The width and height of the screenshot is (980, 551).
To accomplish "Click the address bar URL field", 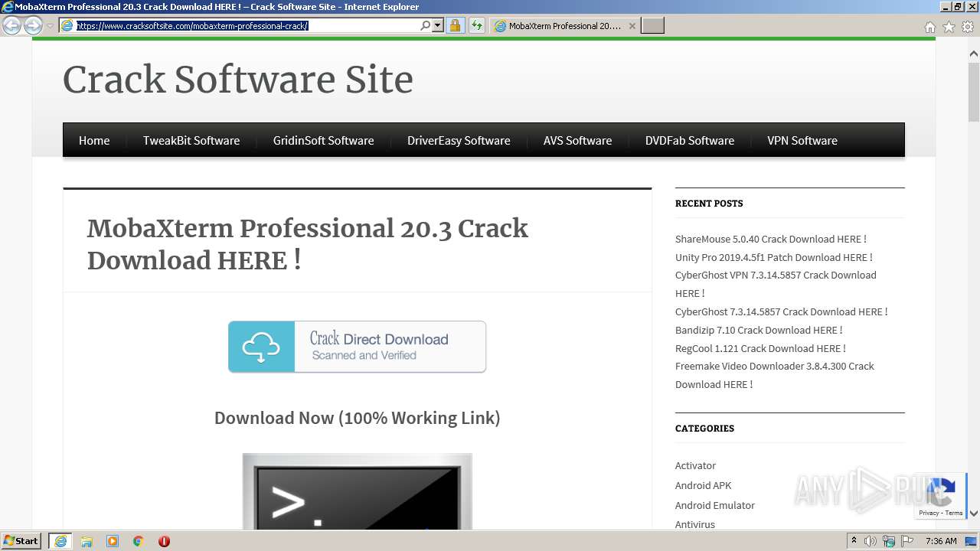I will pos(247,26).
